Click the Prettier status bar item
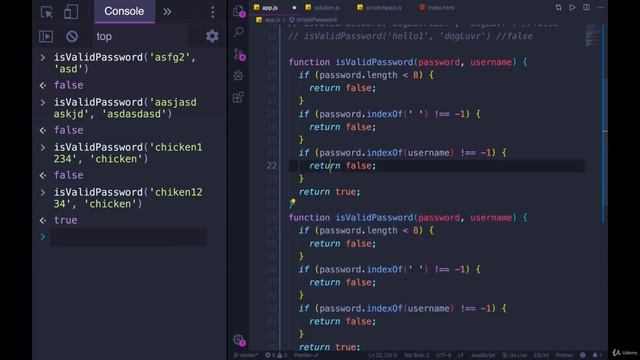The height and width of the screenshot is (360, 640). click(x=564, y=355)
